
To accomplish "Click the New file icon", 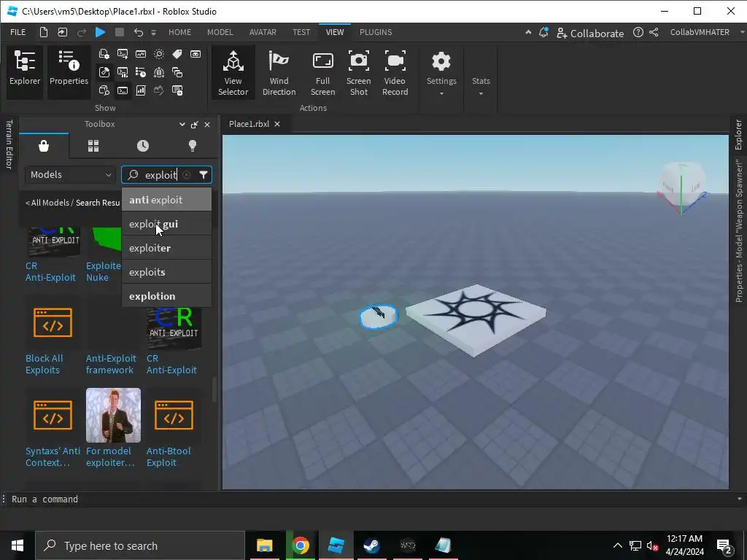I will click(x=43, y=32).
